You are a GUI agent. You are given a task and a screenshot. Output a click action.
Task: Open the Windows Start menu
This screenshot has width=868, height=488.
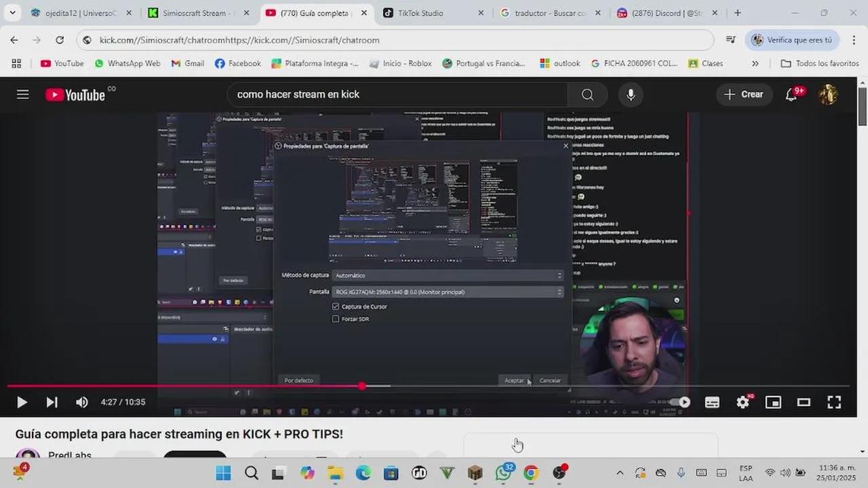click(223, 472)
